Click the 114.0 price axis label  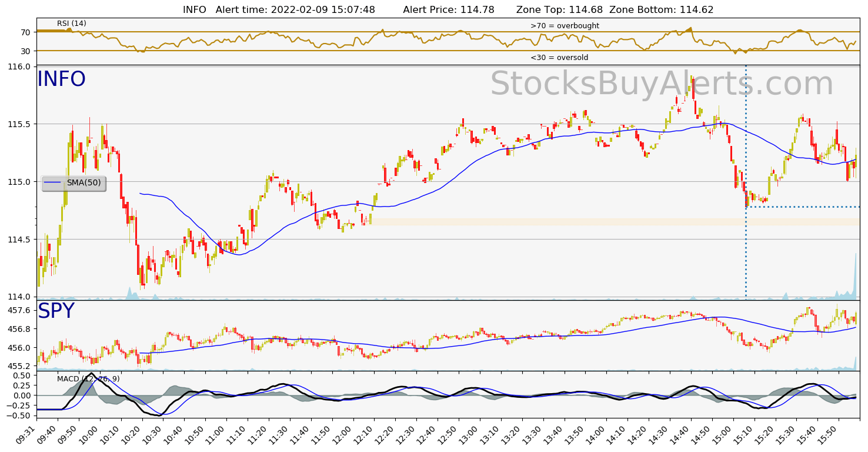click(x=20, y=297)
